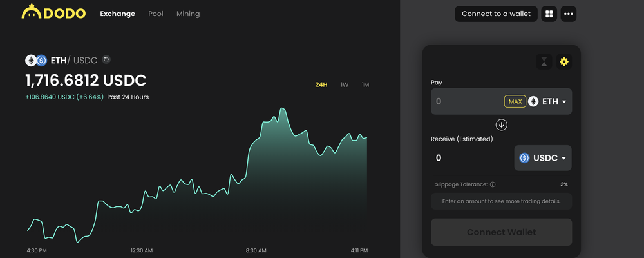The height and width of the screenshot is (258, 644).
Task: Go to the Mining tab
Action: coord(188,14)
